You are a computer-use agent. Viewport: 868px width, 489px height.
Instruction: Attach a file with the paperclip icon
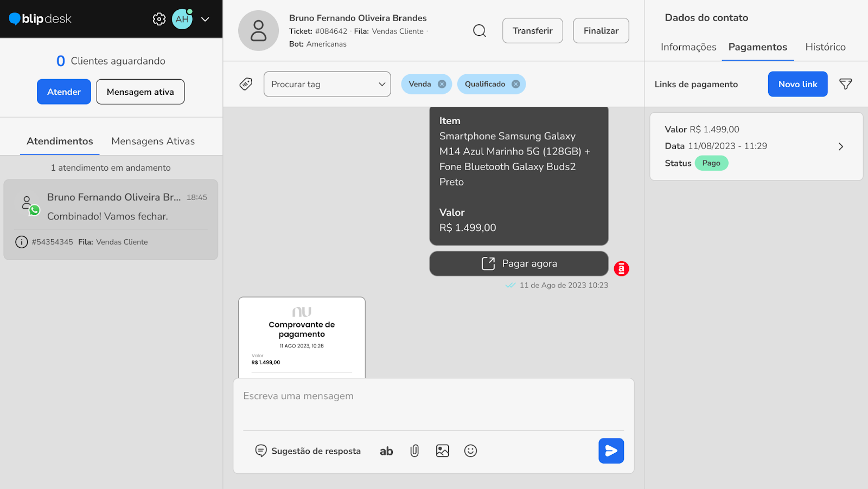(414, 451)
